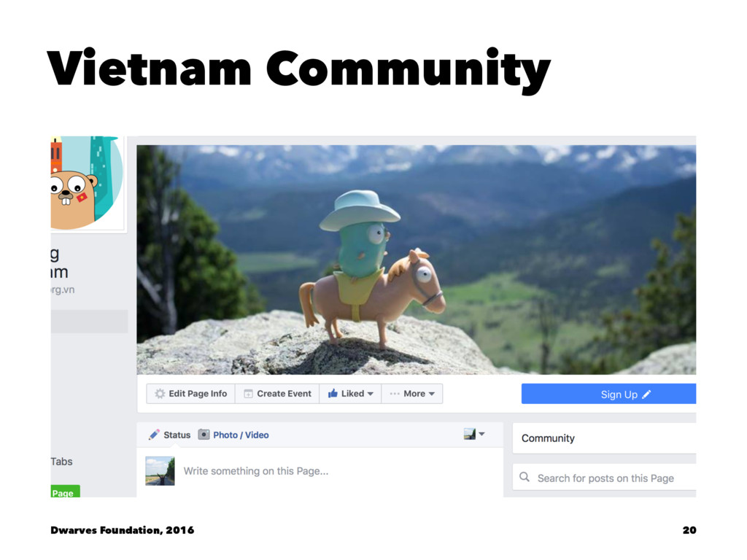Click the magnifier icon in the posts search
Screen dimensions: 747x560
[x=525, y=477]
